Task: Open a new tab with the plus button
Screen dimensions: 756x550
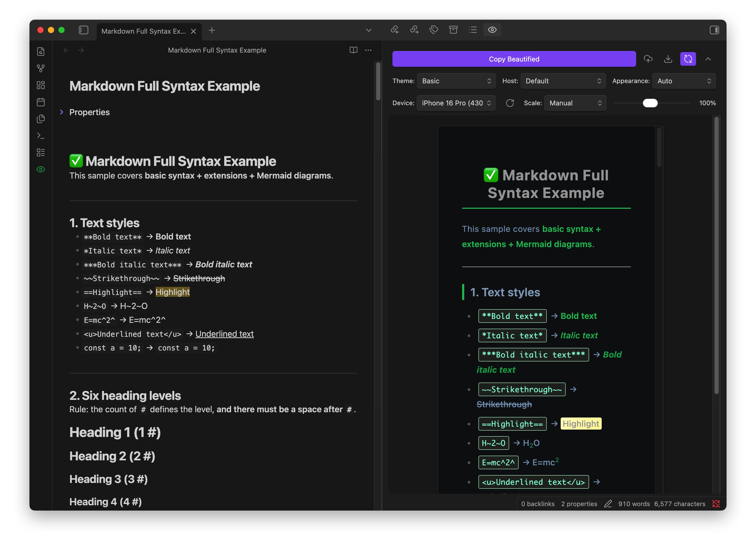Action: click(212, 30)
